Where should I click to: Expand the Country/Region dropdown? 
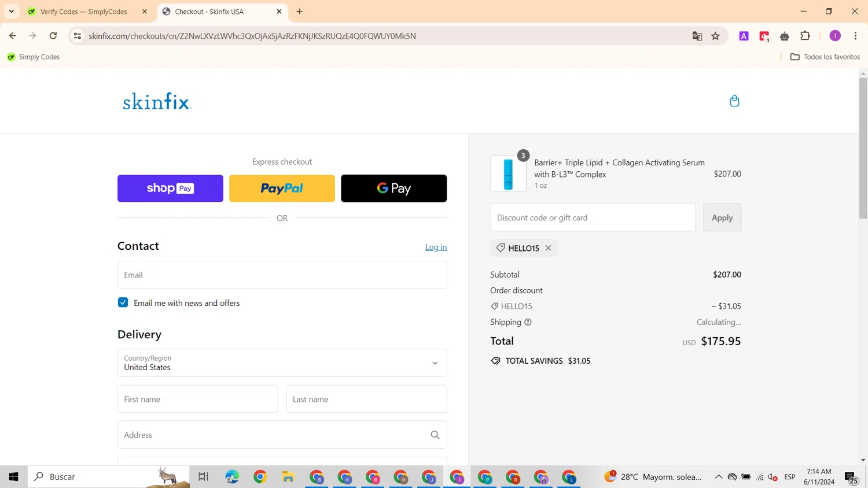282,363
